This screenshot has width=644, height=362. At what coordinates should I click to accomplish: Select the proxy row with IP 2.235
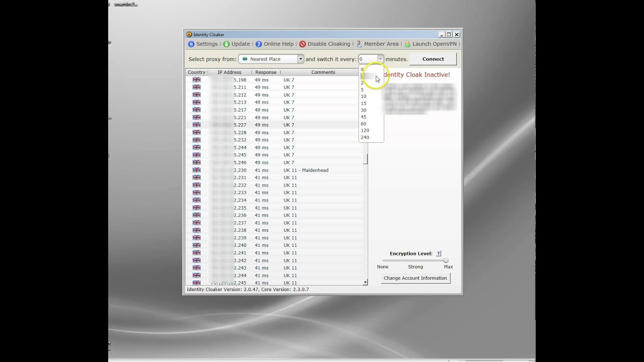(x=274, y=208)
